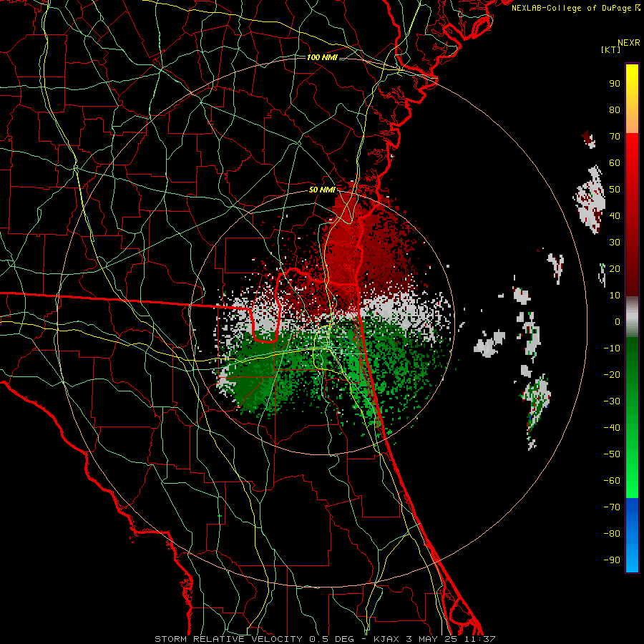Click the "80" value on the velocity scale

[615, 109]
